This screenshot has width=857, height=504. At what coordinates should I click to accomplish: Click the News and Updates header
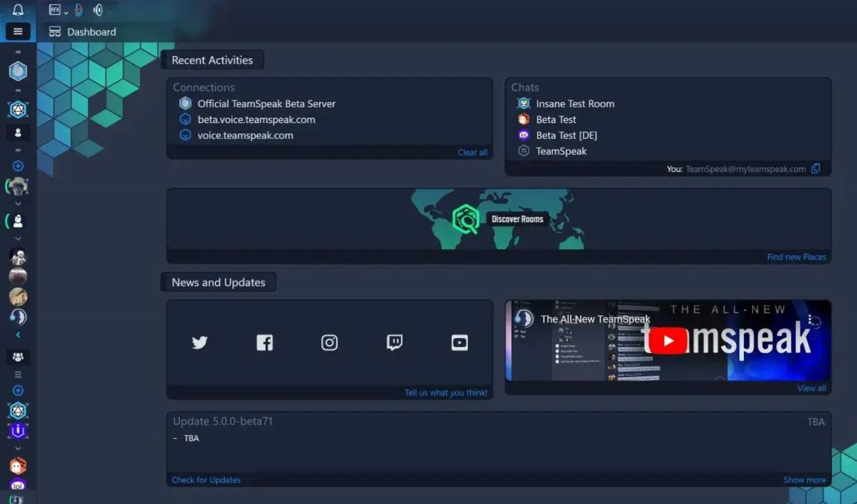click(x=218, y=282)
